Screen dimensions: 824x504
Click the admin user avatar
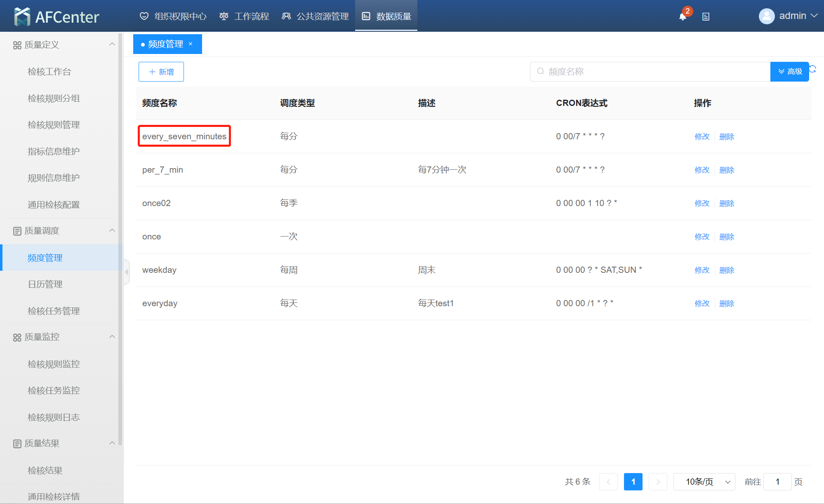(x=766, y=16)
